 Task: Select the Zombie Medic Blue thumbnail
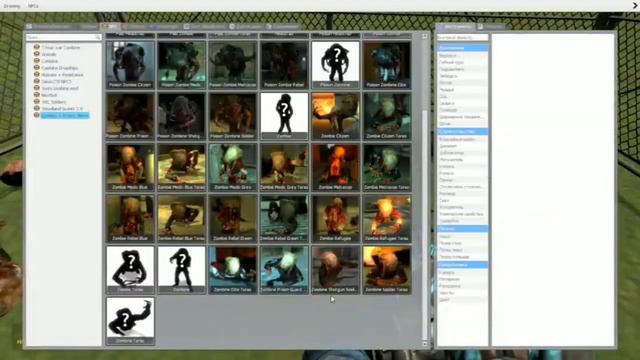click(x=130, y=167)
